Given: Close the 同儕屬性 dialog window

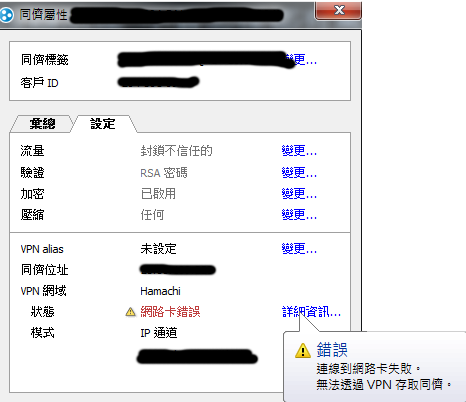Looking at the screenshot, I should pyautogui.click(x=338, y=10).
